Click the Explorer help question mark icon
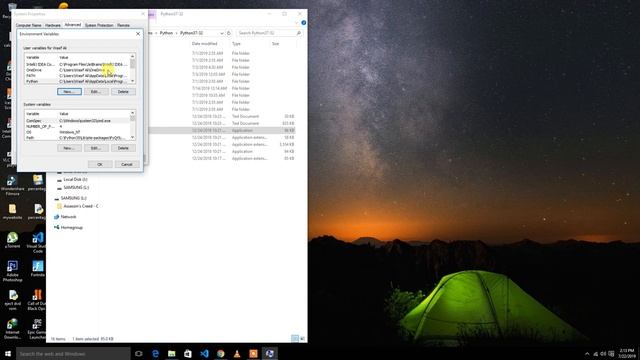 click(x=303, y=23)
